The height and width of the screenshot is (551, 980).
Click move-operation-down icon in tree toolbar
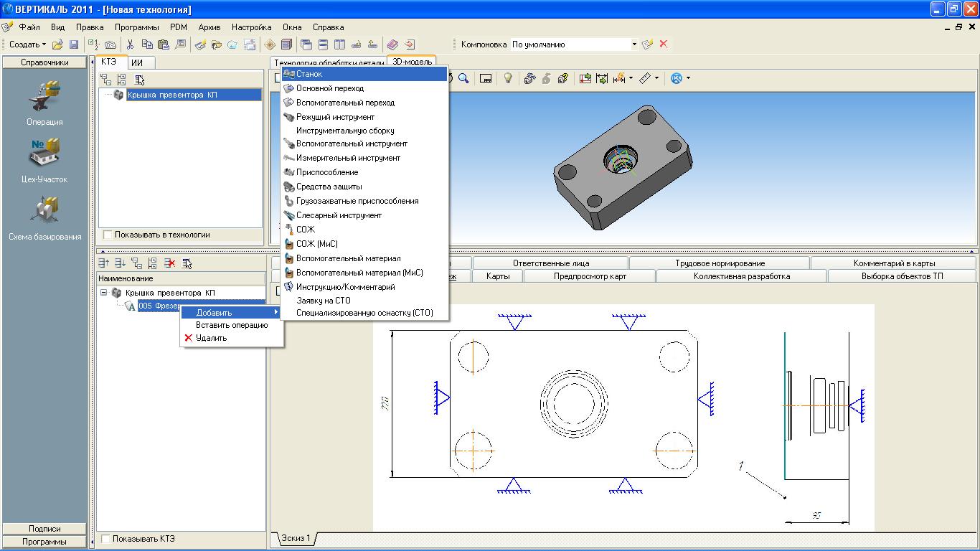pyautogui.click(x=121, y=263)
